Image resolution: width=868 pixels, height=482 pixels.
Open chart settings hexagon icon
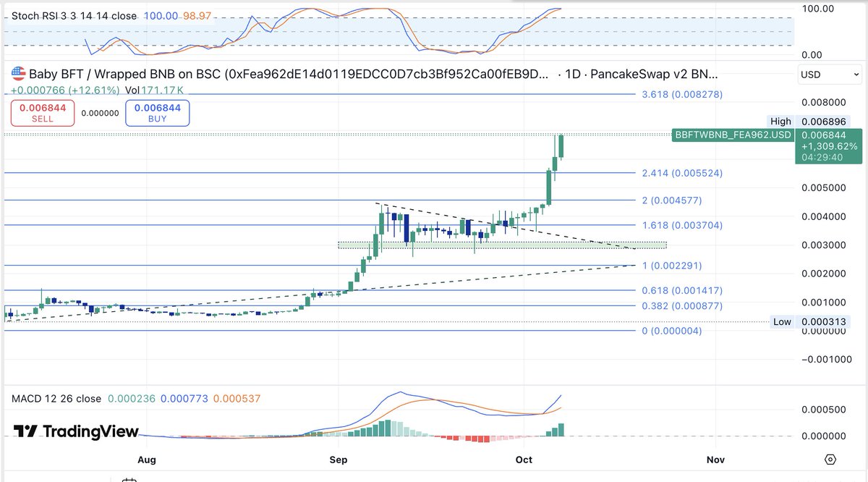tap(830, 460)
